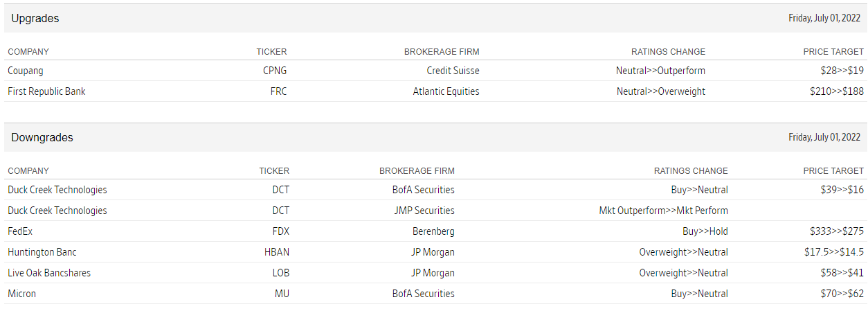Click the Coupang company name
The height and width of the screenshot is (311, 868).
coord(25,71)
